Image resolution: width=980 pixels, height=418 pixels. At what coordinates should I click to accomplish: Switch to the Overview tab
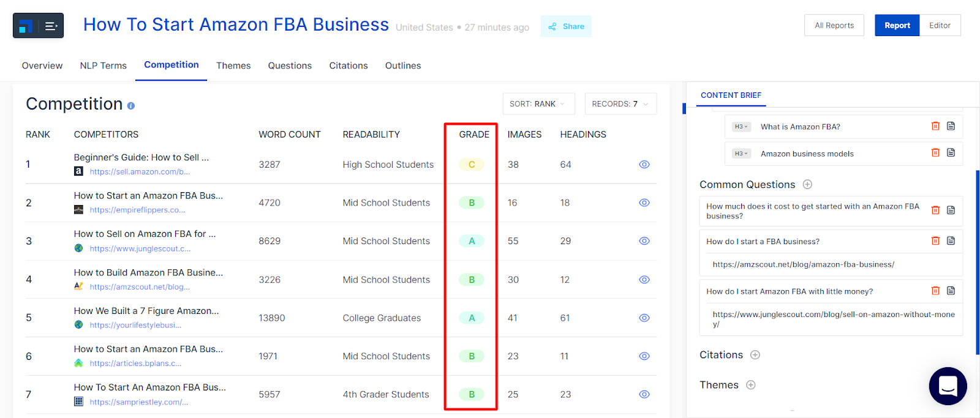(x=42, y=65)
